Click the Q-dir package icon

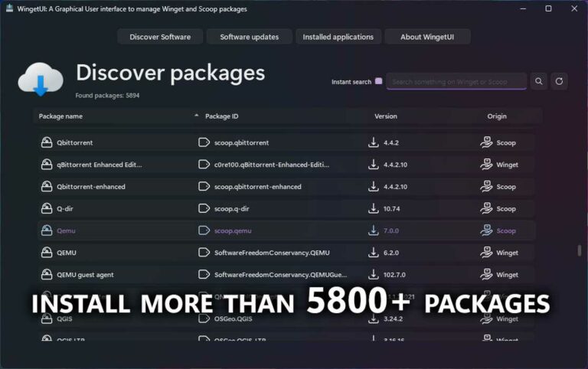(x=47, y=208)
